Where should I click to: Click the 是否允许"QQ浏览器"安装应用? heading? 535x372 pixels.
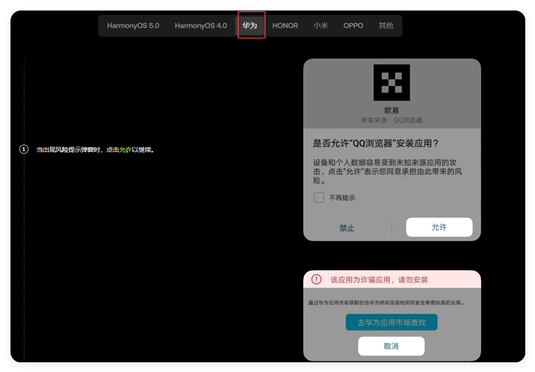coord(376,143)
